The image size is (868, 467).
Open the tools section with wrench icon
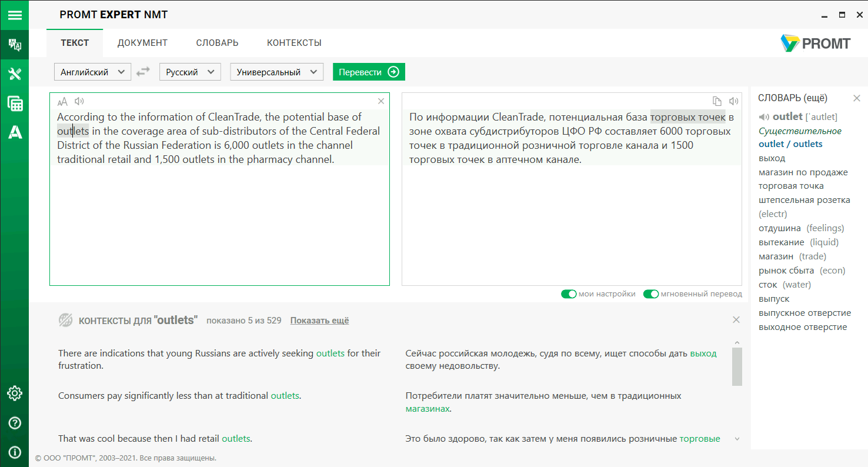14,74
